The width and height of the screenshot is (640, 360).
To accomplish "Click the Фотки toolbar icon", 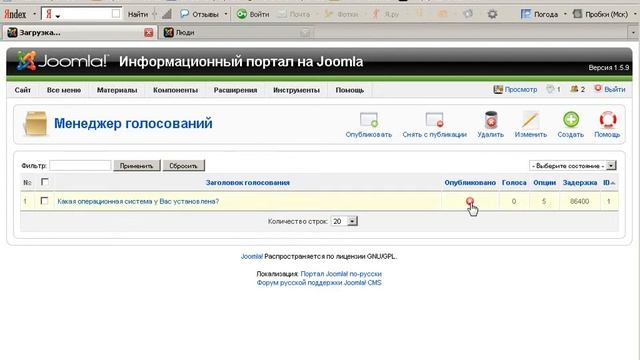I will point(329,14).
